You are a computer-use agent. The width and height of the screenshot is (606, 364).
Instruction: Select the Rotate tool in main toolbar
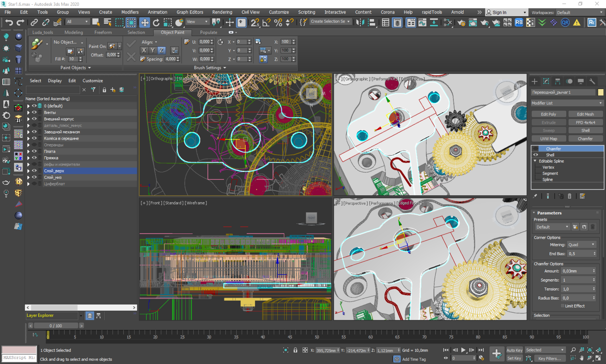tap(156, 23)
